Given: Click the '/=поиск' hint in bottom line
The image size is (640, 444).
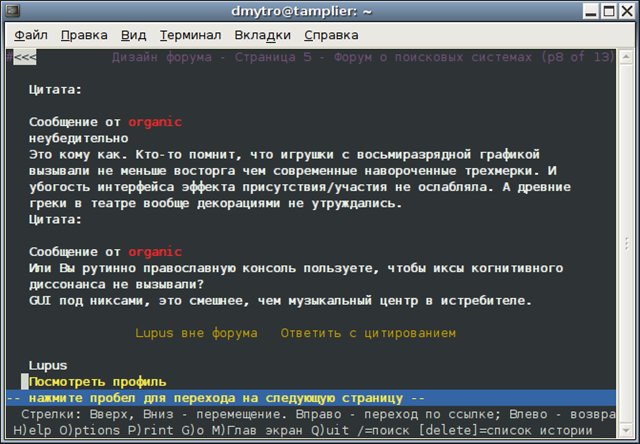Looking at the screenshot, I should 384,430.
